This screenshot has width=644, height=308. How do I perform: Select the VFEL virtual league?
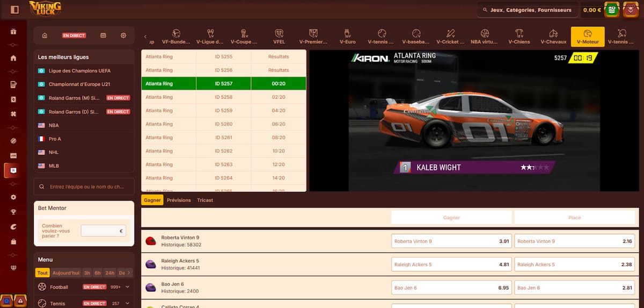[279, 37]
